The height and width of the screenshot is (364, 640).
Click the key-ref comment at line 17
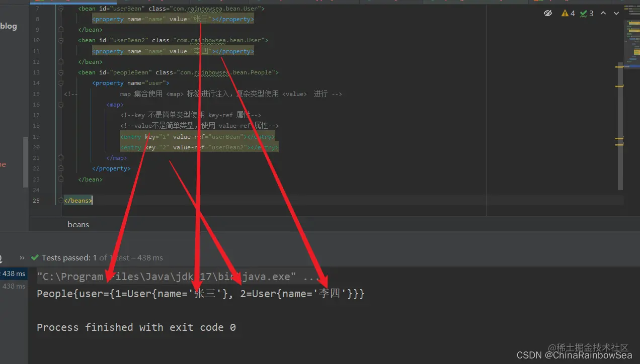pos(191,115)
